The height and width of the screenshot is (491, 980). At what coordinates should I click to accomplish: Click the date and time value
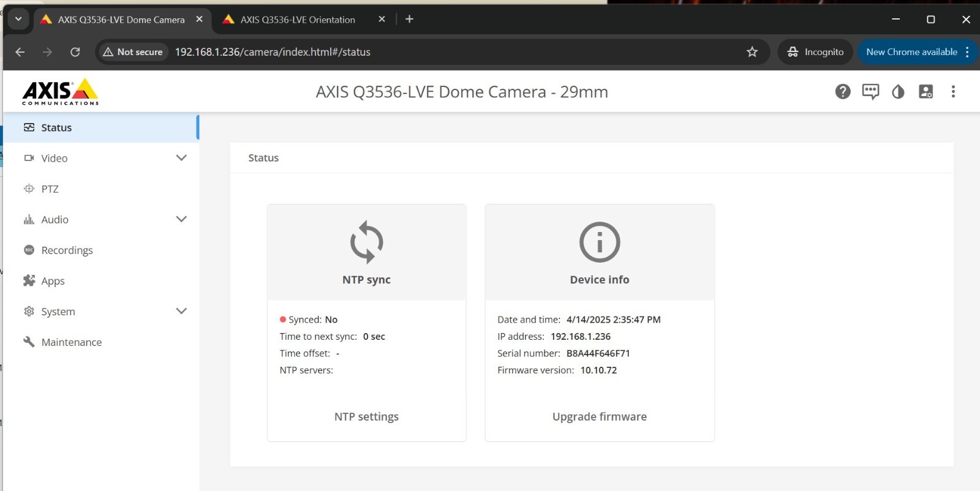(x=613, y=320)
